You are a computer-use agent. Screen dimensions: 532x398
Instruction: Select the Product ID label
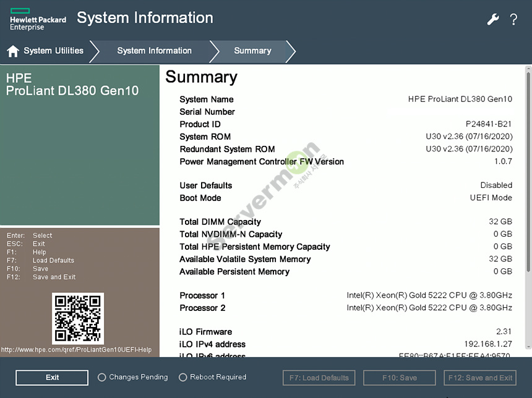(200, 124)
